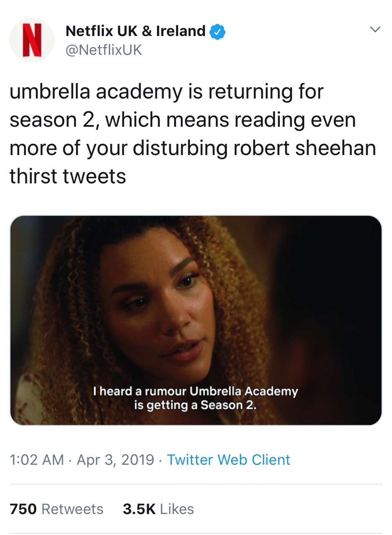
Task: Click "thirst tweets" in the tweet text
Action: tap(68, 176)
